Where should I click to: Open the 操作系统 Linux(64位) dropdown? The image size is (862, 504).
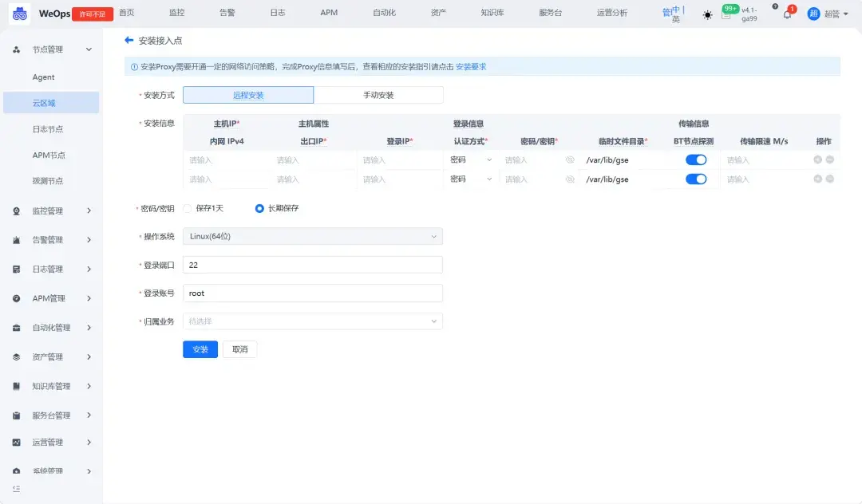point(312,236)
